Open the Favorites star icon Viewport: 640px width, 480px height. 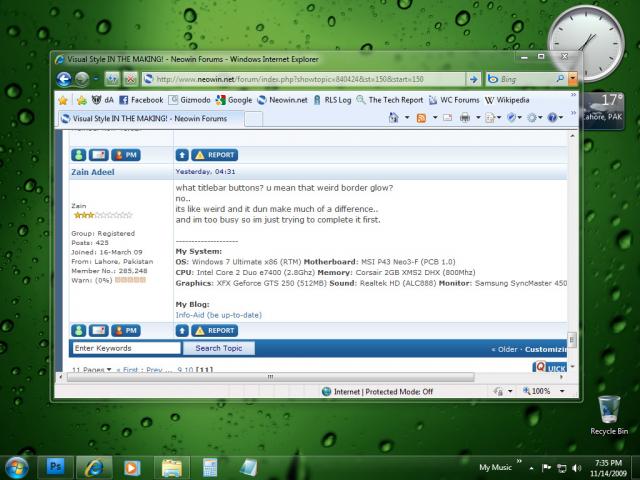(63, 100)
